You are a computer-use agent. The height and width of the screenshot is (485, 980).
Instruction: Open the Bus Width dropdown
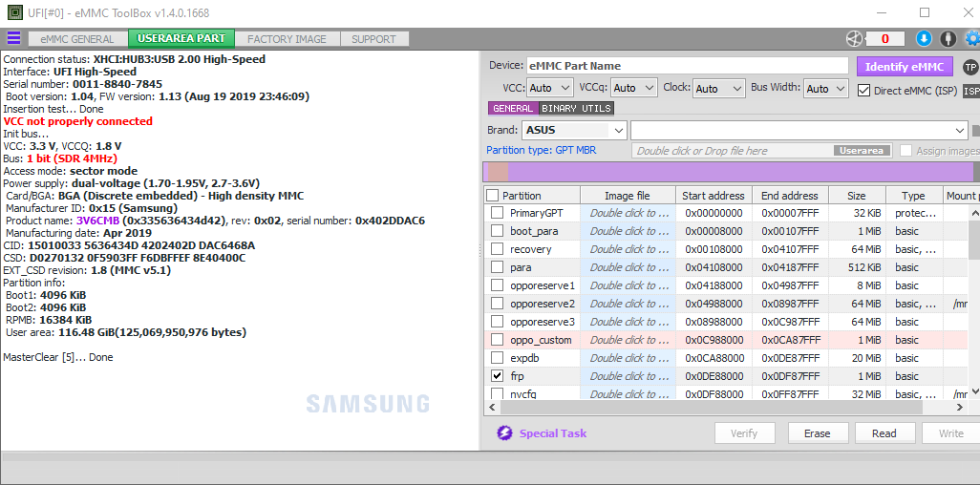(825, 88)
